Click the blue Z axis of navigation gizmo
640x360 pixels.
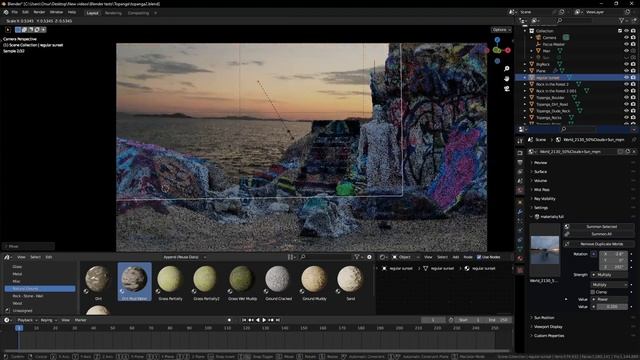[497, 40]
